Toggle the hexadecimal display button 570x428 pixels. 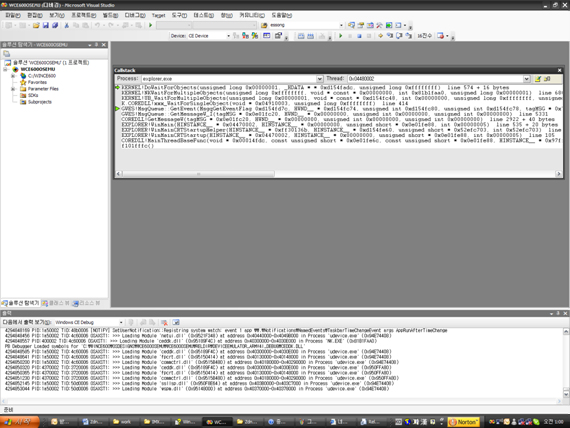[x=424, y=36]
